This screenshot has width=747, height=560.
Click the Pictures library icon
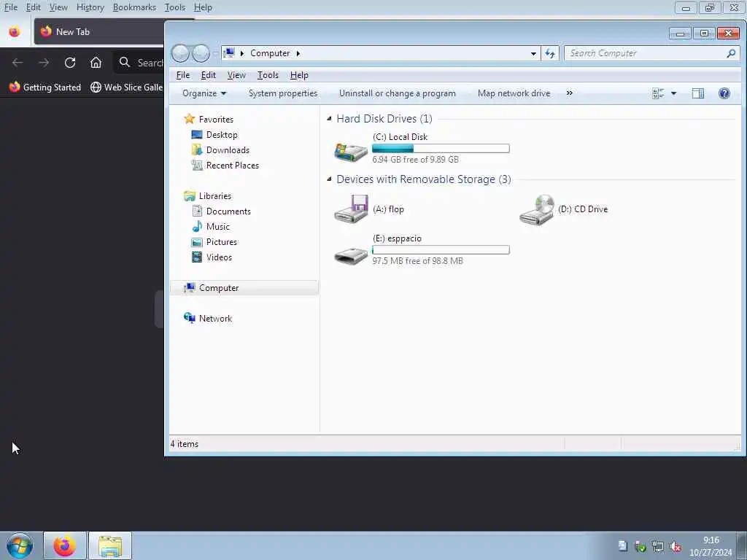pos(197,242)
